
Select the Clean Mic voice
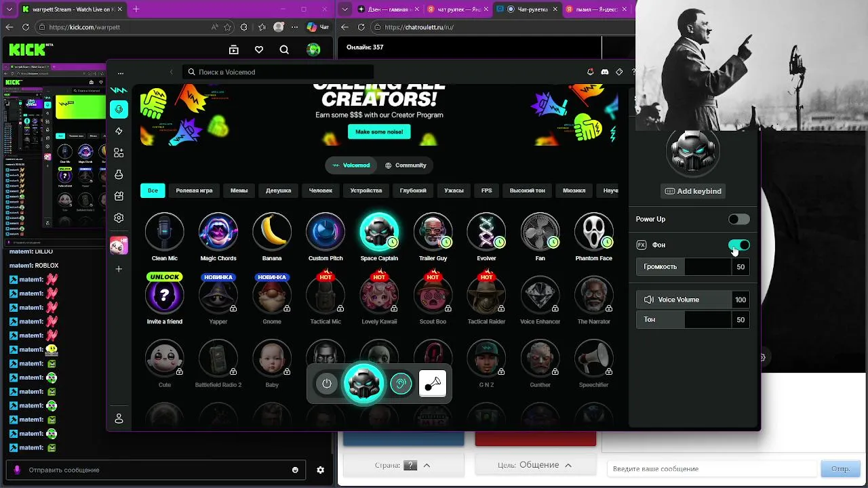[164, 232]
